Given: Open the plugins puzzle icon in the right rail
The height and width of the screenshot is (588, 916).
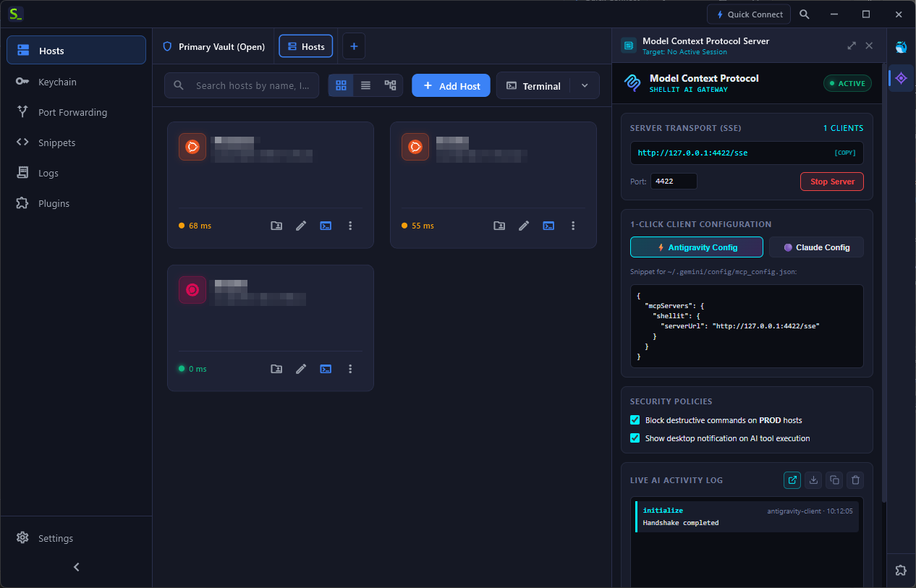Looking at the screenshot, I should click(901, 570).
